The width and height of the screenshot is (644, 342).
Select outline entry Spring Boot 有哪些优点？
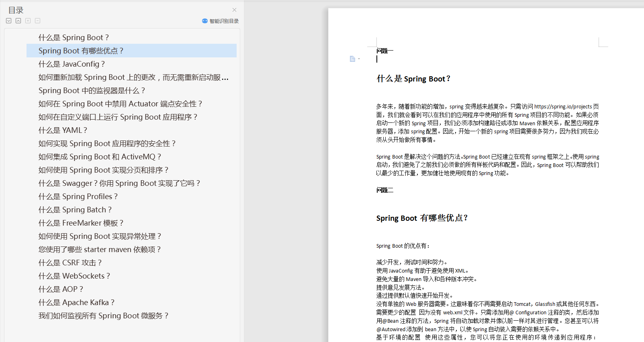click(x=131, y=51)
